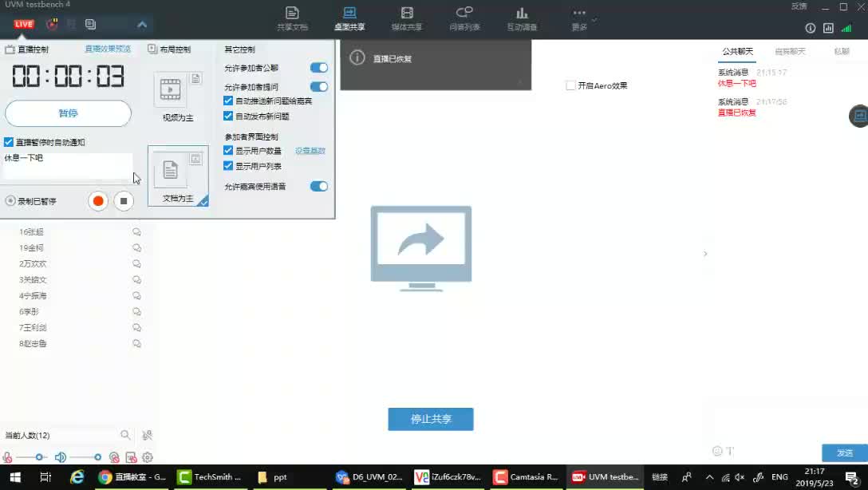Viewport: 868px width, 490px height.
Task: Click the 设置基数 link
Action: [310, 151]
